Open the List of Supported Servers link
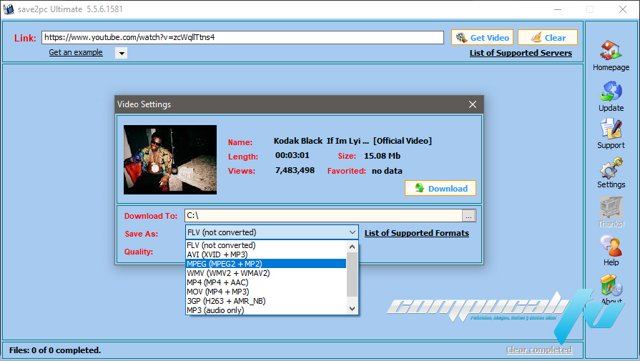This screenshot has width=640, height=361. tap(520, 53)
